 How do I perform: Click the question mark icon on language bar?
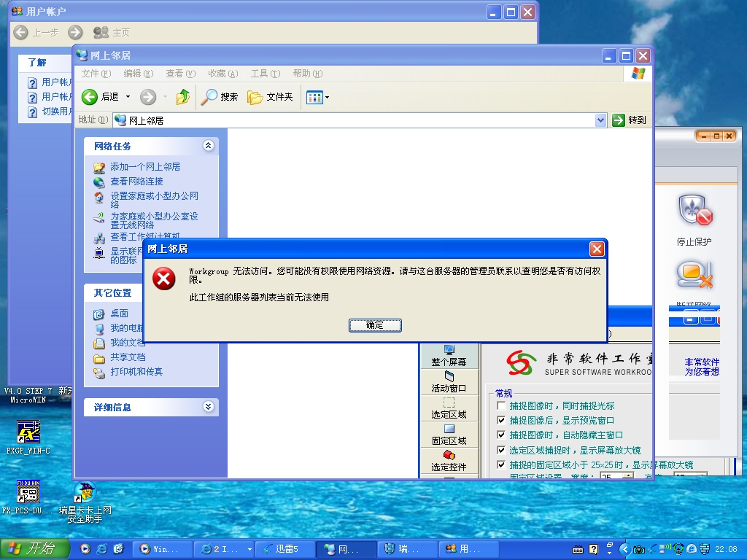coord(594,549)
